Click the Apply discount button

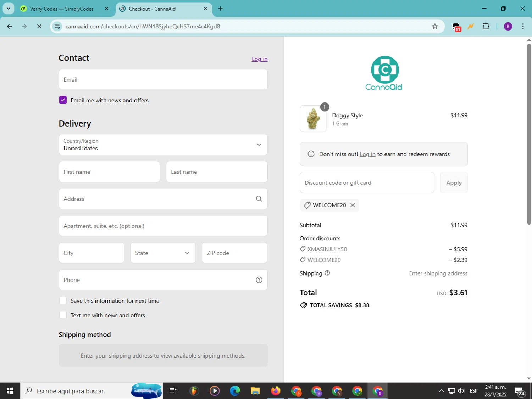(454, 183)
